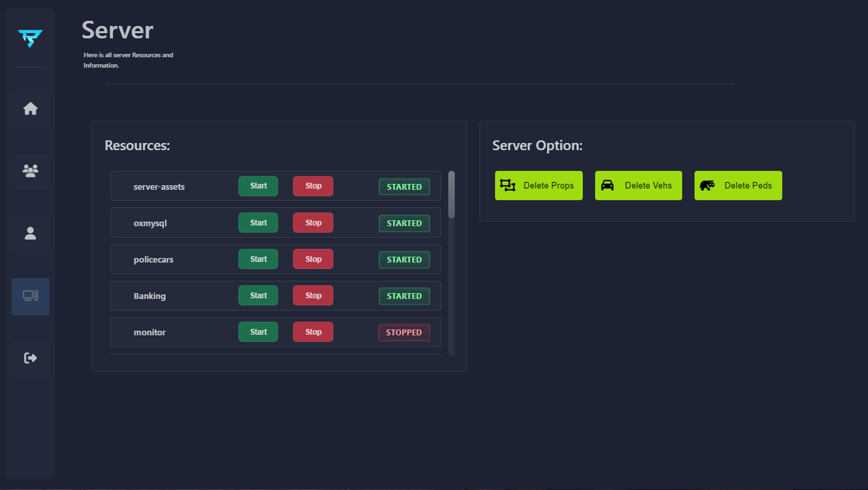The width and height of the screenshot is (868, 490).
Task: Open the single user profile icon
Action: click(x=31, y=233)
